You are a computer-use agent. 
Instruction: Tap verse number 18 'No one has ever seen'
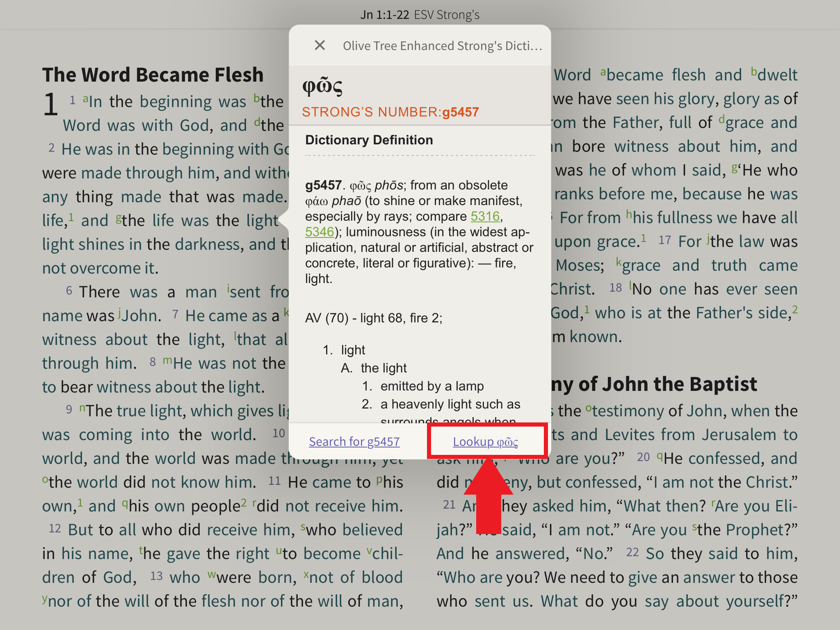(616, 288)
